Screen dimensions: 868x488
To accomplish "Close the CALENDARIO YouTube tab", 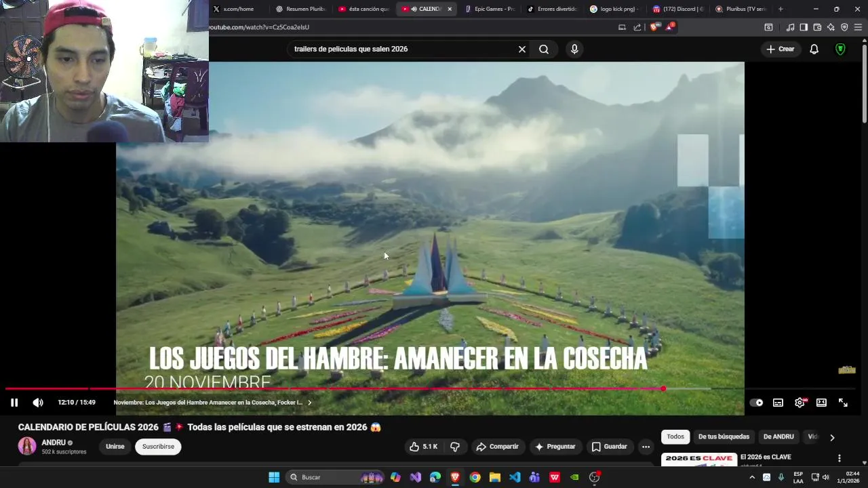I will click(x=449, y=9).
